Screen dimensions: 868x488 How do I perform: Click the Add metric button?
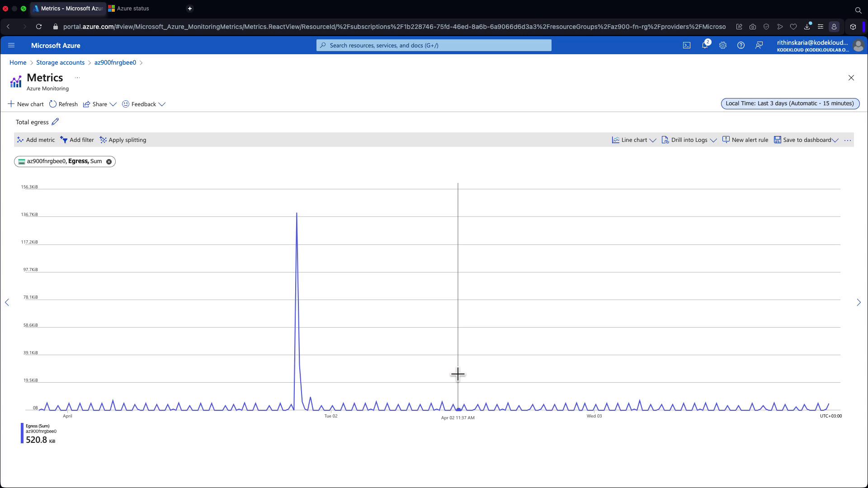pyautogui.click(x=36, y=140)
